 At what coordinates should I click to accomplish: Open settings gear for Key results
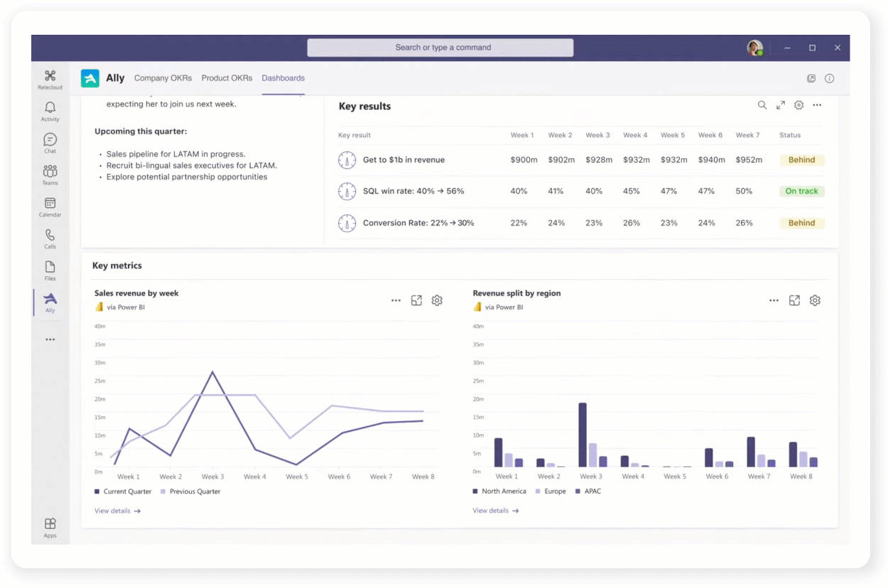pyautogui.click(x=798, y=105)
